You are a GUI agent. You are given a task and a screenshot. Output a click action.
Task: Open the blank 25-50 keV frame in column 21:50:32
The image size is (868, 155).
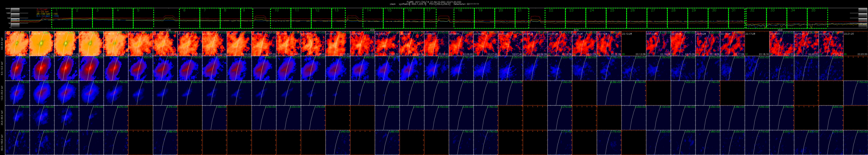pyautogui.click(x=141, y=118)
